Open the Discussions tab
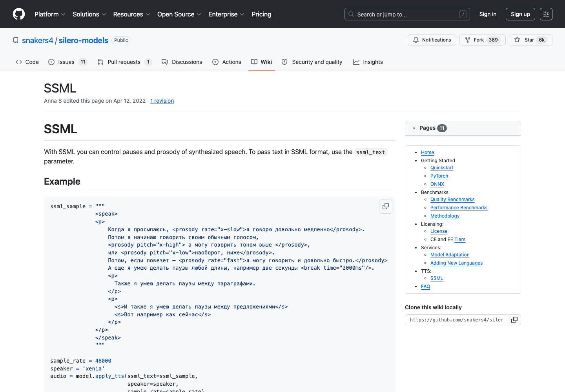 (x=182, y=62)
